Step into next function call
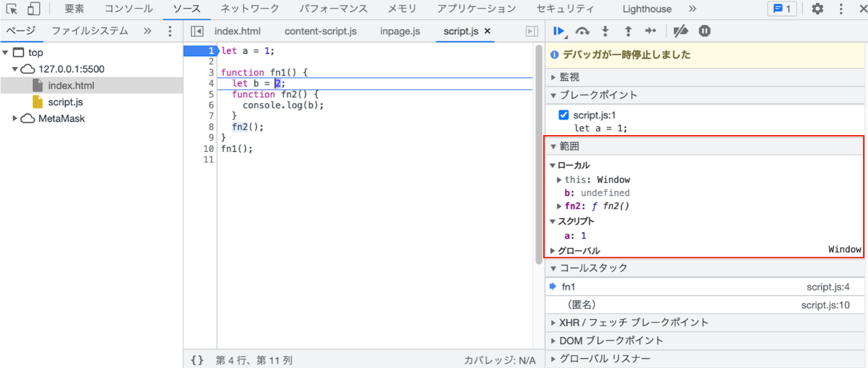Viewport: 868px width, 368px height. (605, 31)
